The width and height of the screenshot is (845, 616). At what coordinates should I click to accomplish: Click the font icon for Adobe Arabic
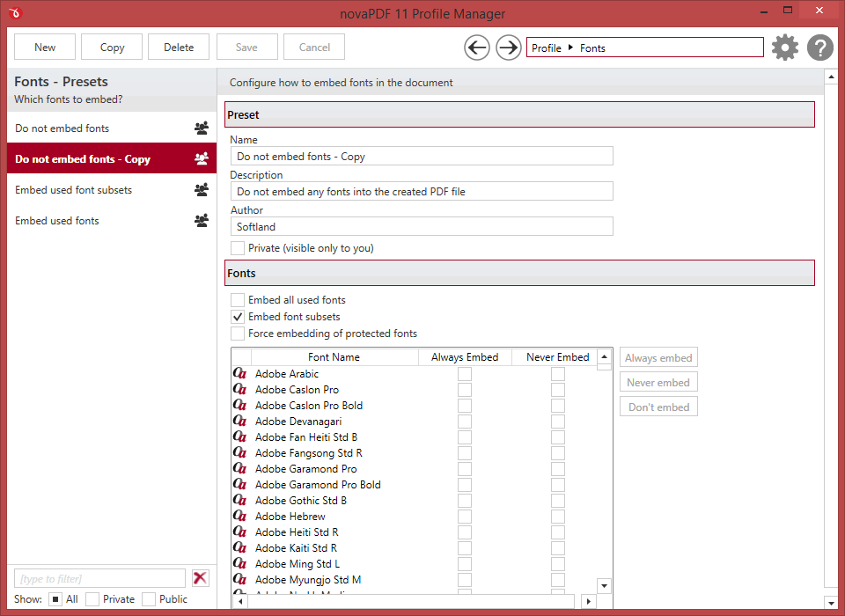pyautogui.click(x=239, y=373)
